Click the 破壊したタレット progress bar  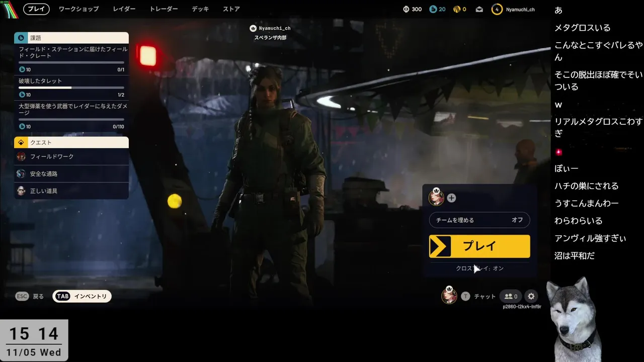click(x=71, y=87)
